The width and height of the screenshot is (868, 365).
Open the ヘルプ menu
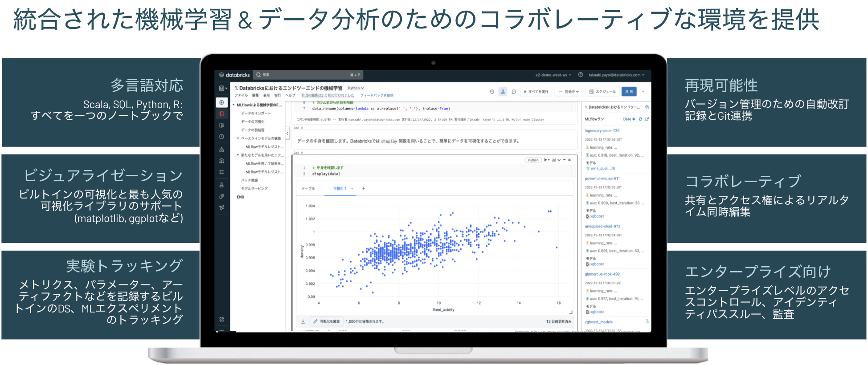291,95
